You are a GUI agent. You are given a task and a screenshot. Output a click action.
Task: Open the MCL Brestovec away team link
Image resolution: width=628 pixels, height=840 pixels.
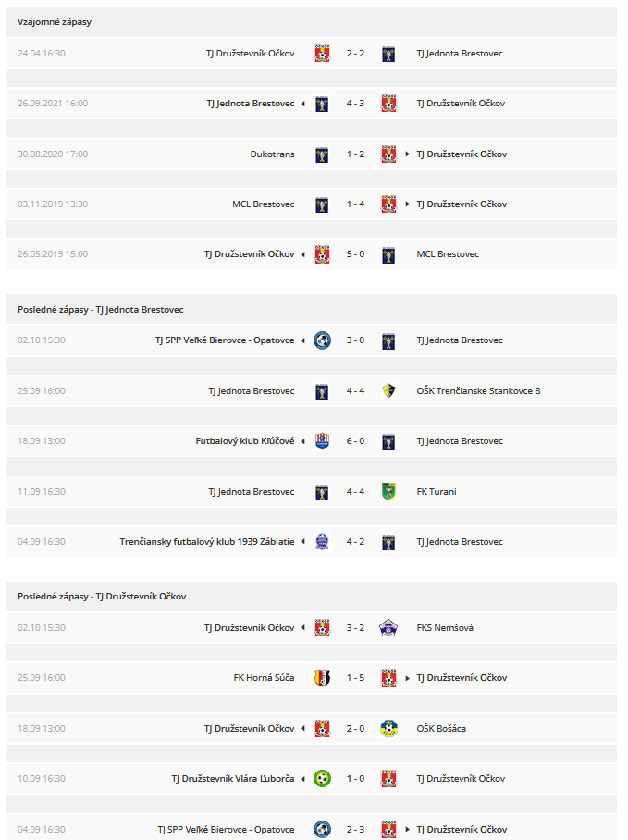click(x=448, y=253)
